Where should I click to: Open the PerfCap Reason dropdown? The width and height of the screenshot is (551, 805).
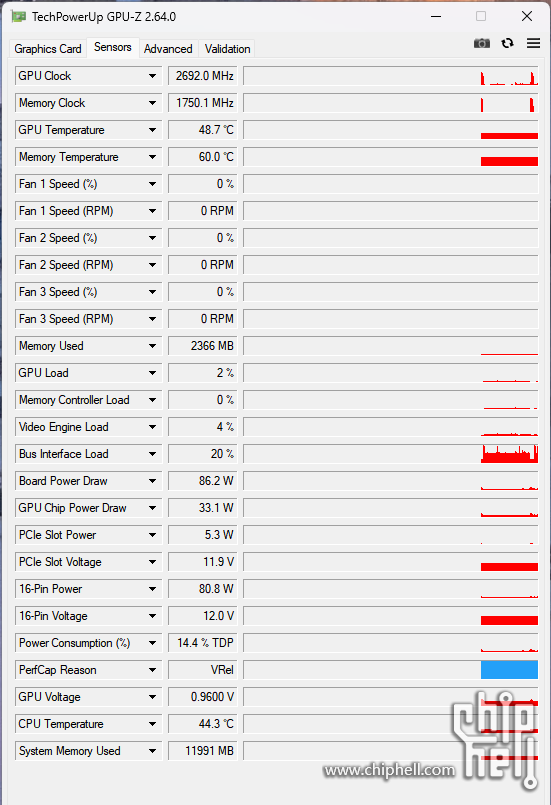[153, 670]
